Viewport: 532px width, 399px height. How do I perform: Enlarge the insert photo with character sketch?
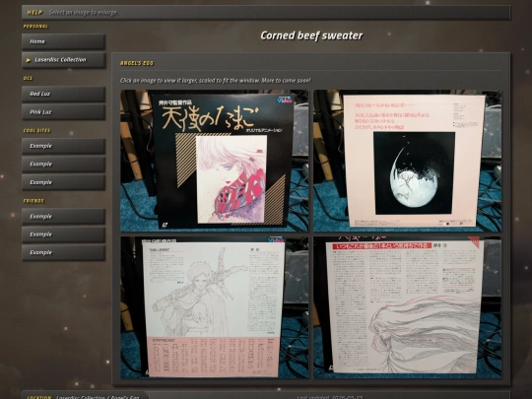(x=215, y=307)
